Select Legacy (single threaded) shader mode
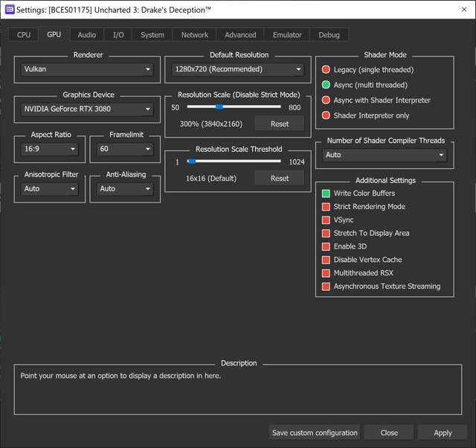The image size is (476, 448). [367, 69]
